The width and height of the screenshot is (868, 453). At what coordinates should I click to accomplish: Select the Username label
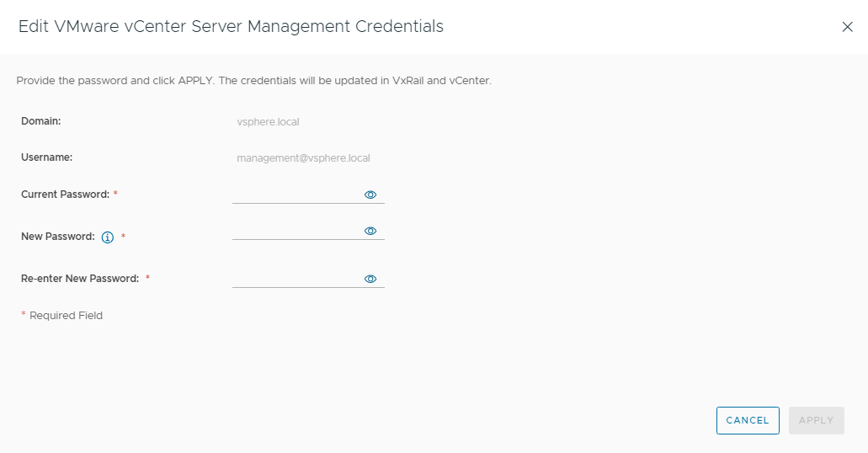point(46,157)
